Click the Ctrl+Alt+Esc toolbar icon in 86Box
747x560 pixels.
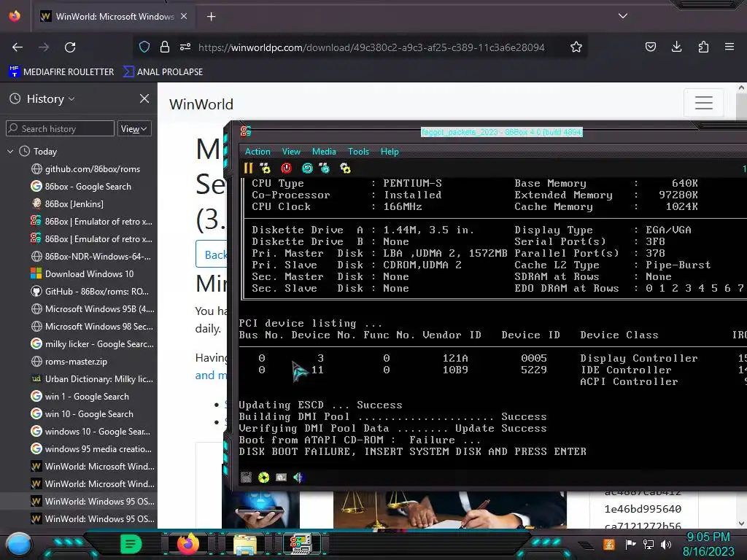[325, 168]
